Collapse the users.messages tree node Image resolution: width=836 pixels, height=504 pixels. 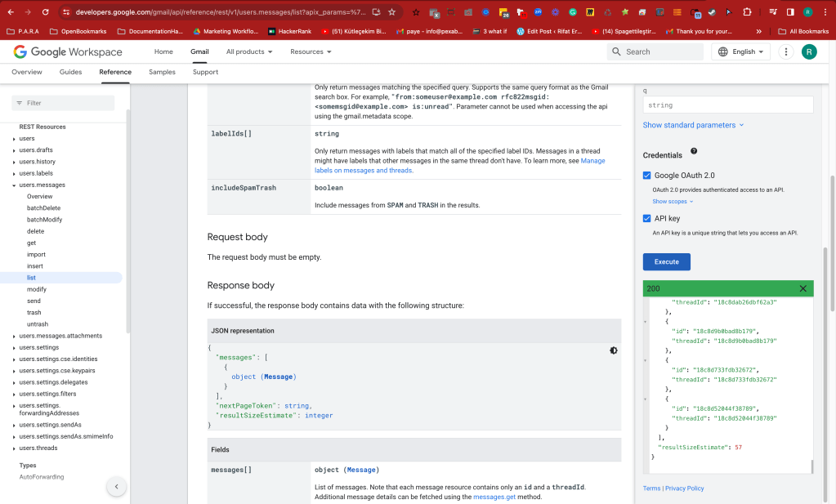pos(14,185)
